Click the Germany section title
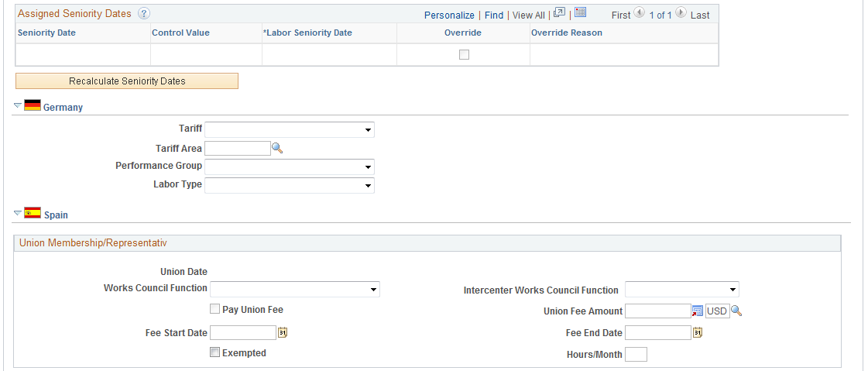The height and width of the screenshot is (371, 868). point(63,108)
